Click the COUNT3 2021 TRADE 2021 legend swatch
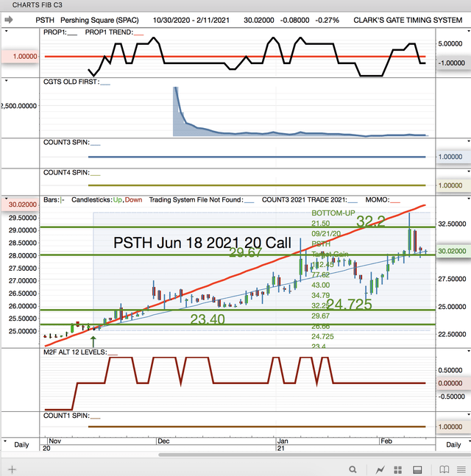471x476 pixels. tap(353, 202)
